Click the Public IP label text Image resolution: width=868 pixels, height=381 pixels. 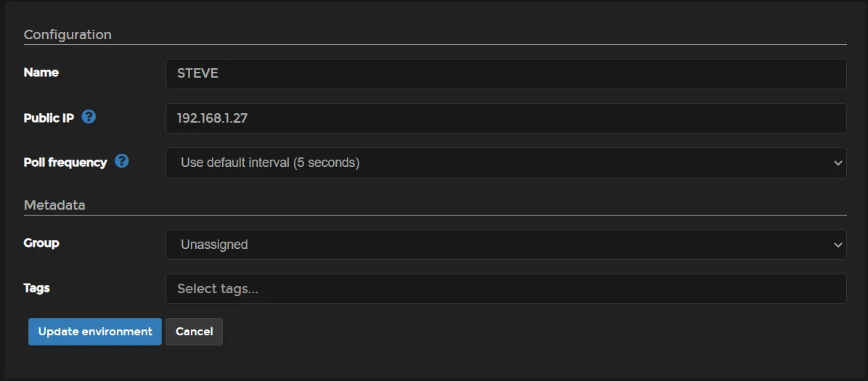point(49,118)
